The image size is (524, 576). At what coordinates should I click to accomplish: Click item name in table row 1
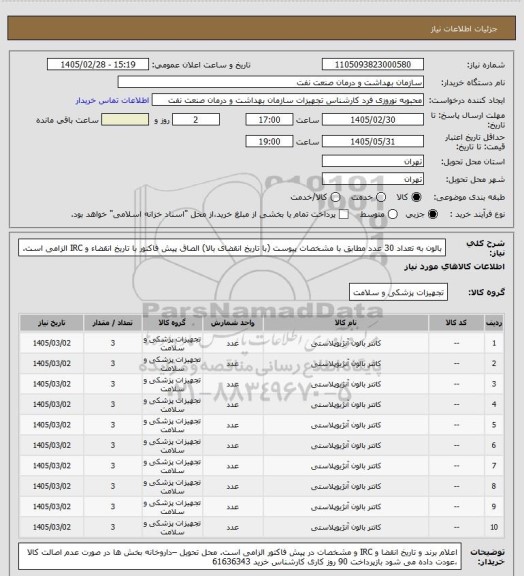tap(346, 343)
